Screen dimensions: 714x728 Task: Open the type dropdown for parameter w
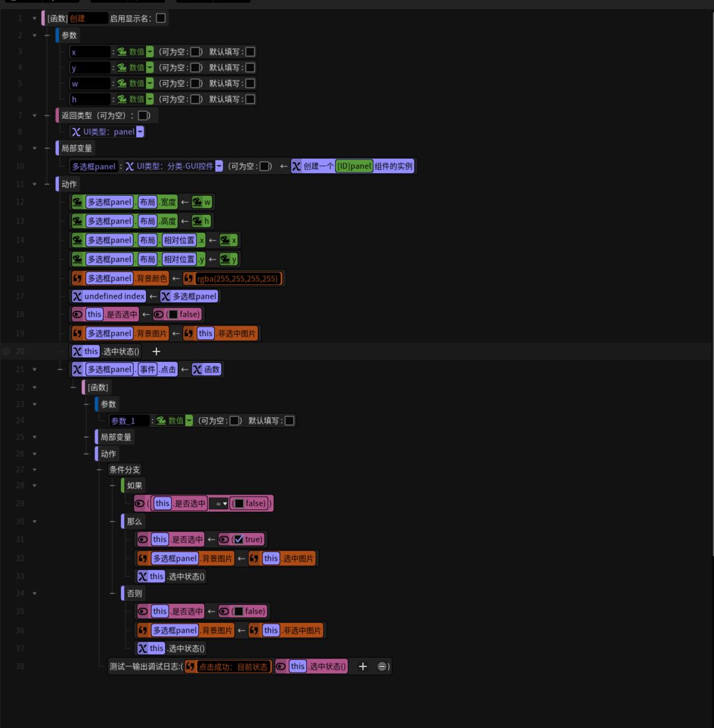(150, 83)
